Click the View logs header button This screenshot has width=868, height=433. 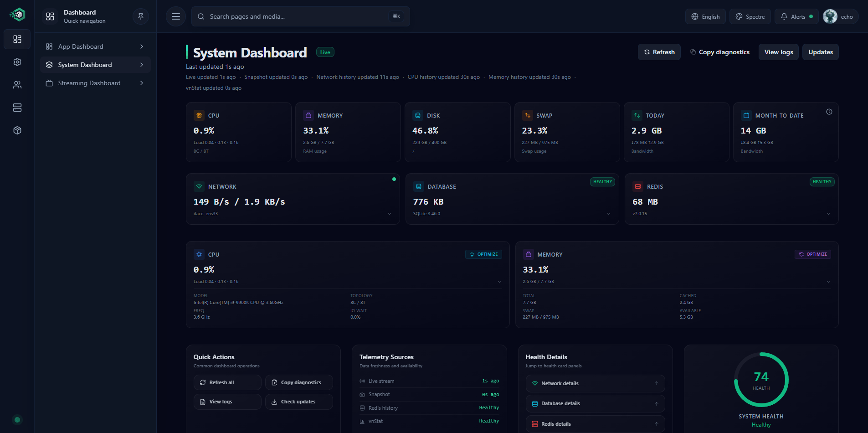778,52
